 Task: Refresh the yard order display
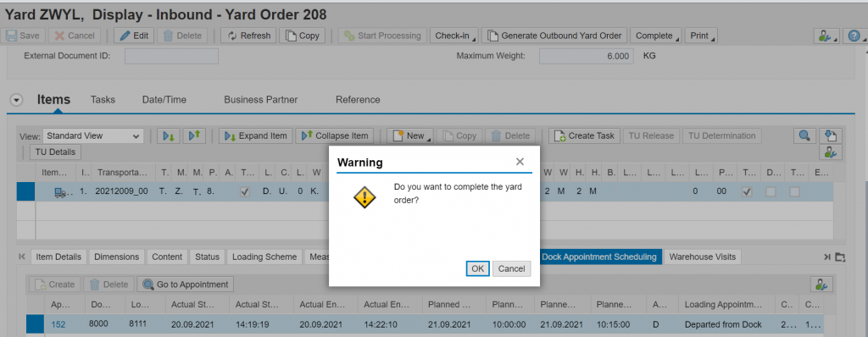coord(248,36)
